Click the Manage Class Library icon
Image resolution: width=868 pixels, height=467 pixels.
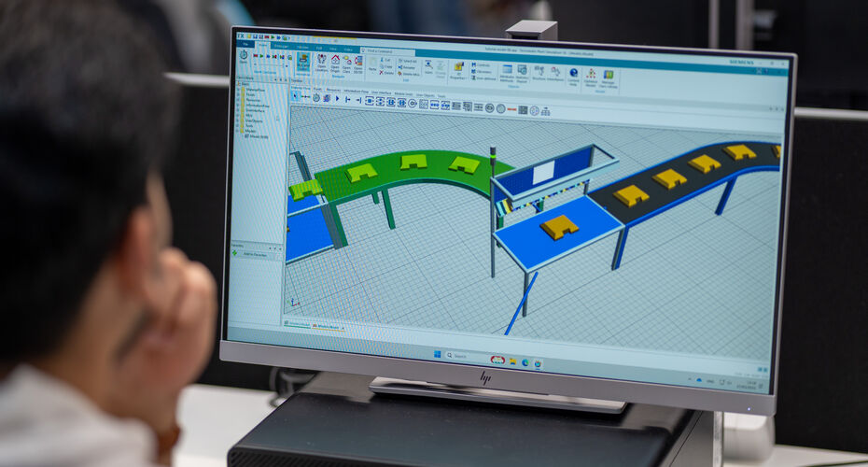click(x=609, y=78)
